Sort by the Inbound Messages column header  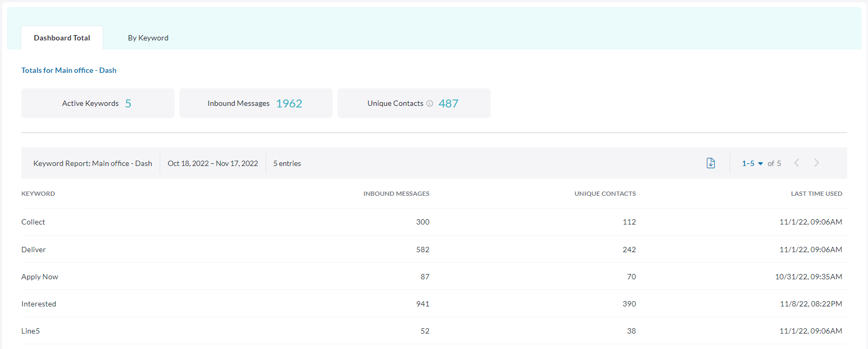click(396, 194)
